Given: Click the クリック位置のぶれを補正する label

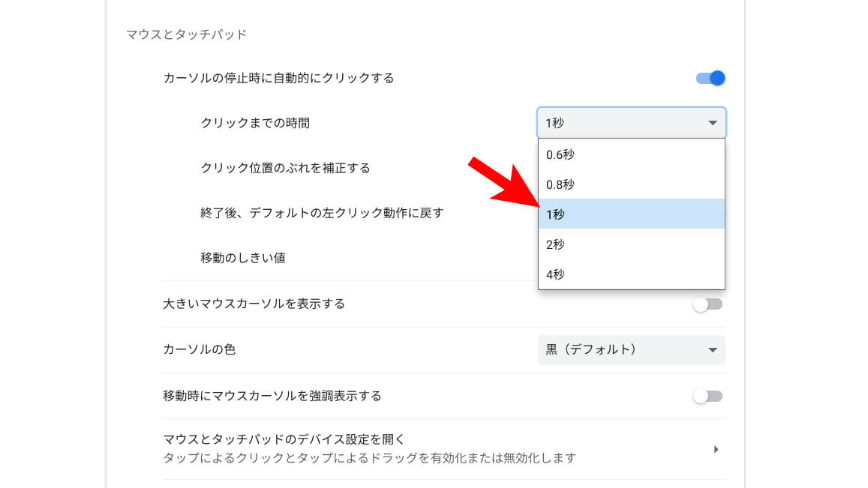Looking at the screenshot, I should pos(285,168).
